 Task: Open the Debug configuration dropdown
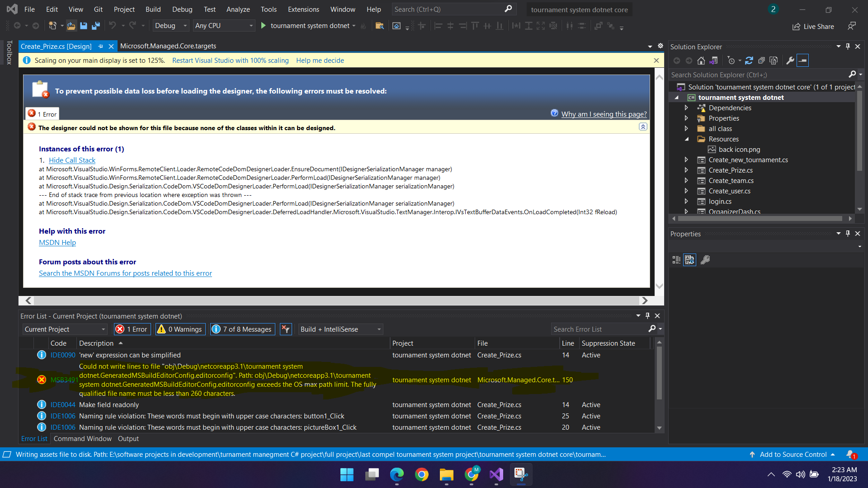pos(170,26)
